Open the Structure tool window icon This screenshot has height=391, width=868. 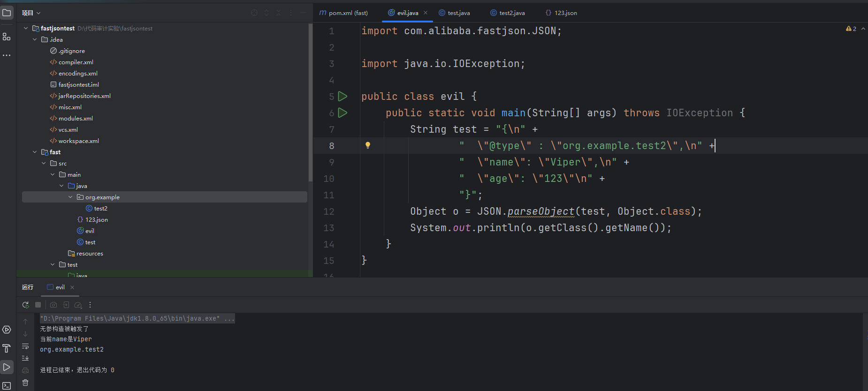7,37
